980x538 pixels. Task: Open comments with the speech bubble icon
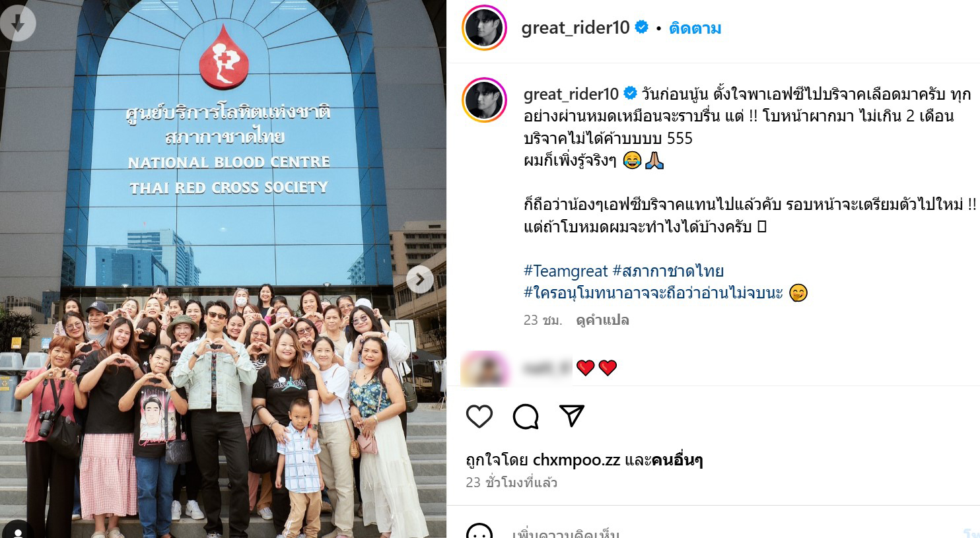coord(526,417)
